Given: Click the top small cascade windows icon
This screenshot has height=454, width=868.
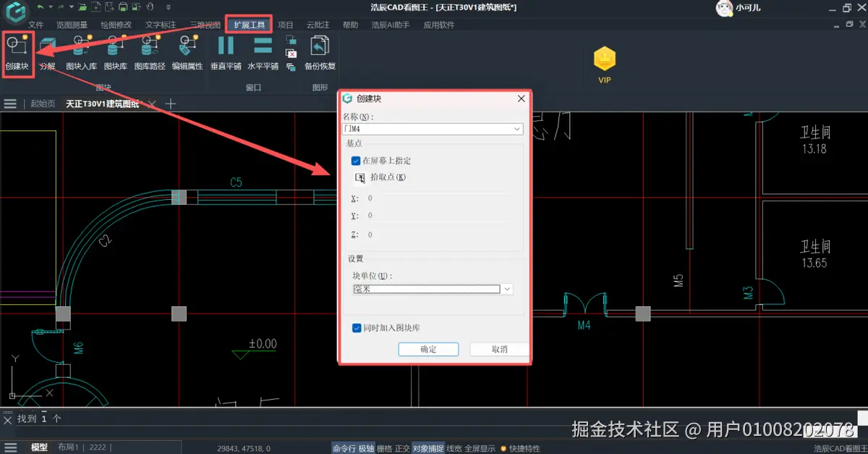Looking at the screenshot, I should (x=291, y=40).
